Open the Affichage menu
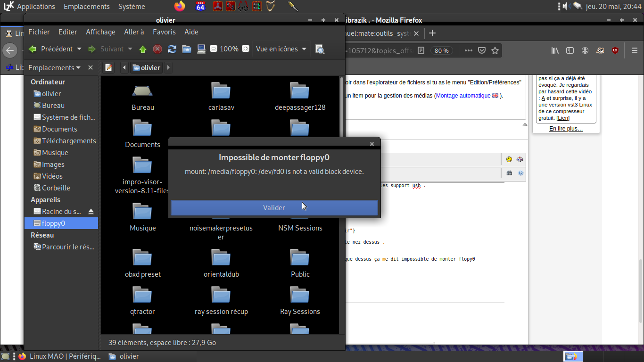 pyautogui.click(x=100, y=32)
